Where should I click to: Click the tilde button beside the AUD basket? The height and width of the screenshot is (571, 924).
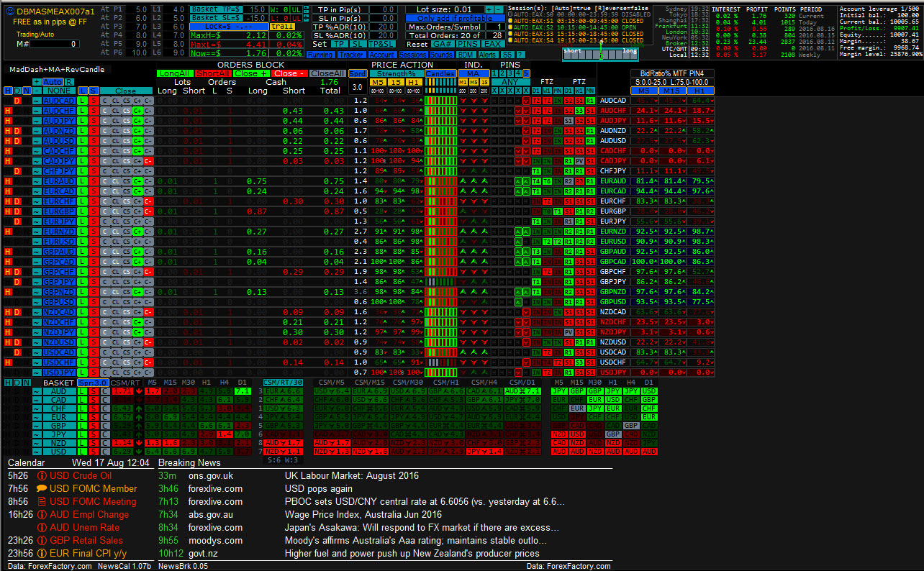click(37, 391)
